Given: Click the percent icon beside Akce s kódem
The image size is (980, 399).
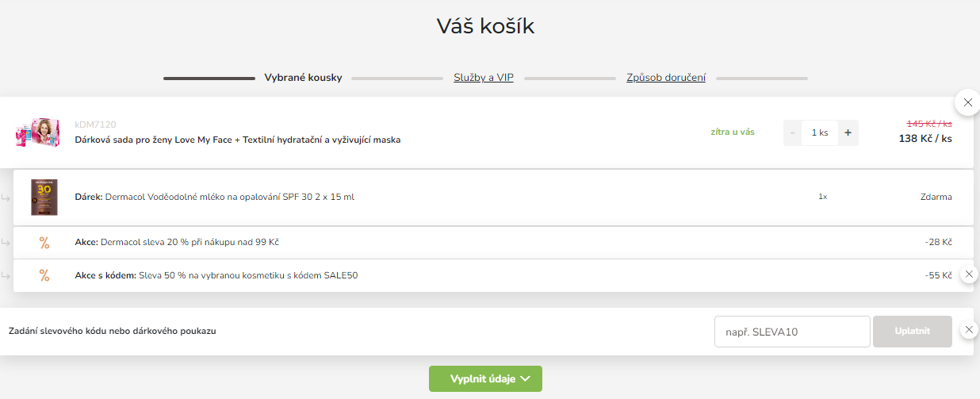Looking at the screenshot, I should click(44, 275).
